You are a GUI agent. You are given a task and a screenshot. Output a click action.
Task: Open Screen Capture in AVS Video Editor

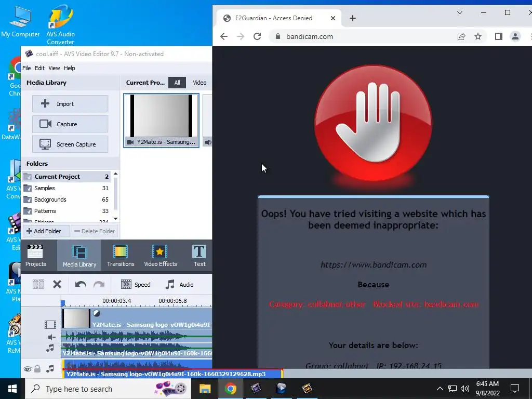[70, 144]
